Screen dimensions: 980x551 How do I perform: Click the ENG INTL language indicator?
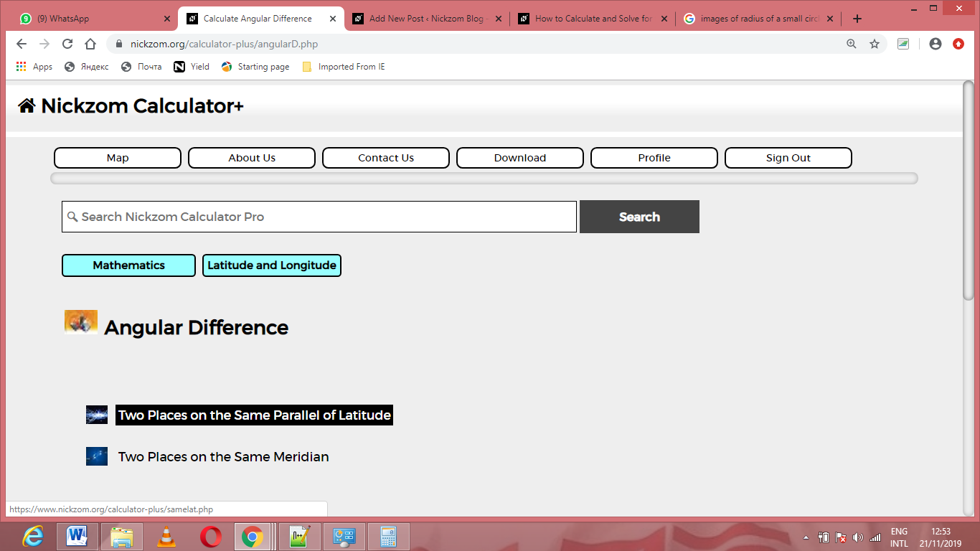click(x=899, y=537)
